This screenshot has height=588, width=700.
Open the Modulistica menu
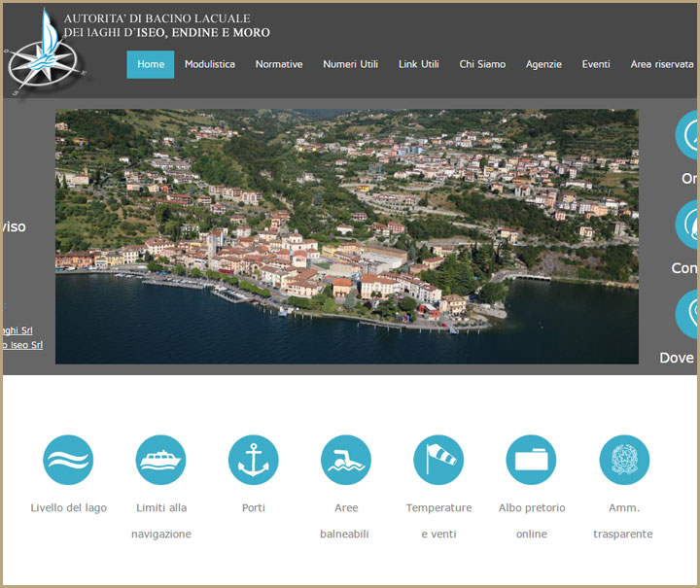coord(210,64)
